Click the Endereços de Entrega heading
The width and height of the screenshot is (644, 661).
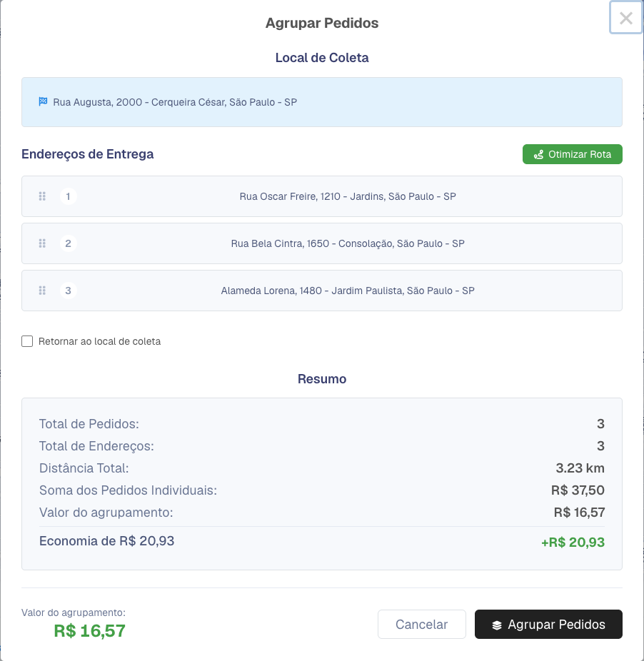tap(87, 154)
